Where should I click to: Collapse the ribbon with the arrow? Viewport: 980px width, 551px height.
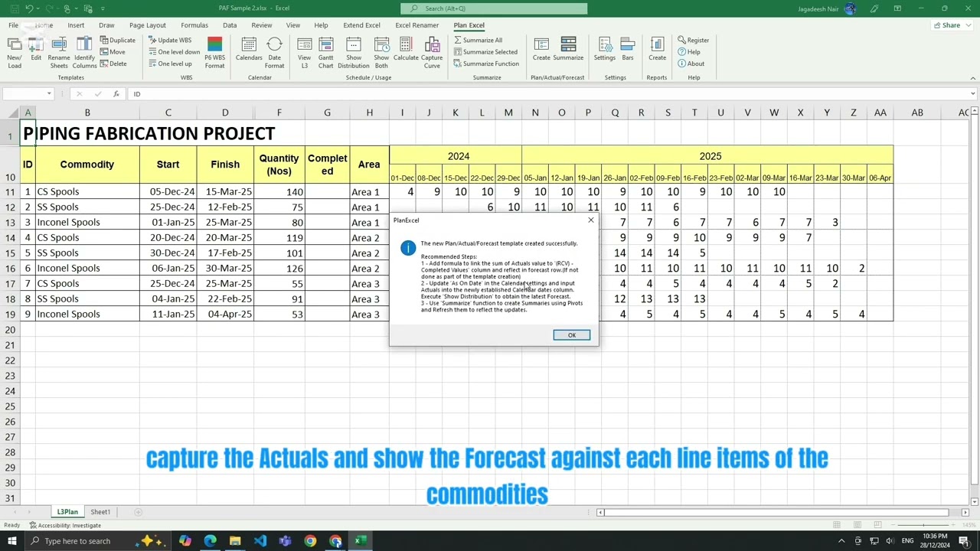(973, 77)
